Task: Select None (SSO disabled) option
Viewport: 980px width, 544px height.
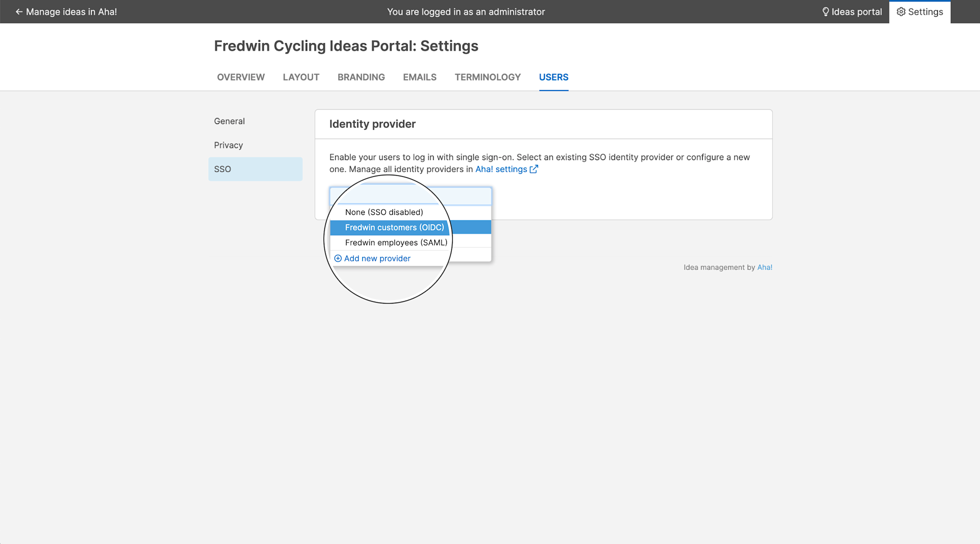Action: pyautogui.click(x=384, y=212)
